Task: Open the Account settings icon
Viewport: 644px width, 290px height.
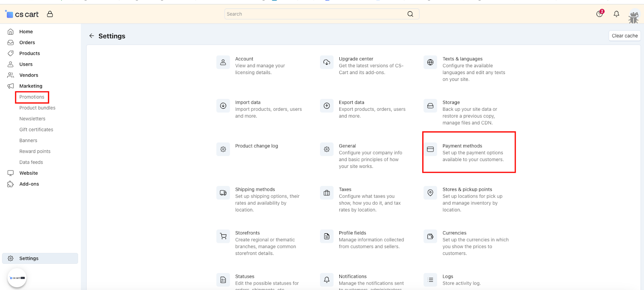Action: point(223,62)
